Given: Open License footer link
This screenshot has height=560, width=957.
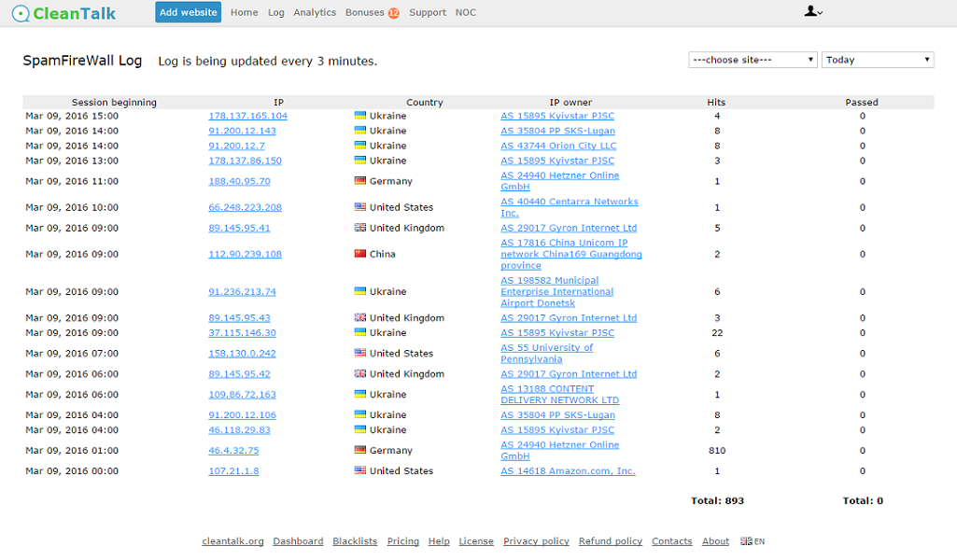Looking at the screenshot, I should [x=476, y=541].
